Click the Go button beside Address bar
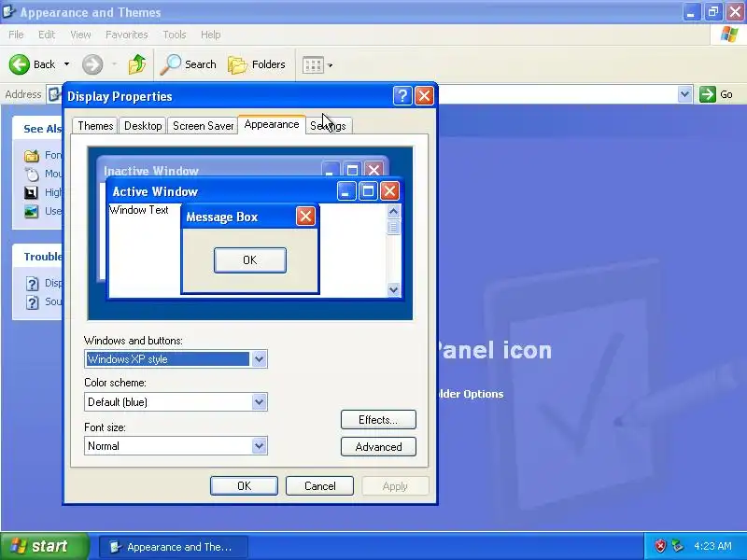The width and height of the screenshot is (747, 560). tap(716, 94)
